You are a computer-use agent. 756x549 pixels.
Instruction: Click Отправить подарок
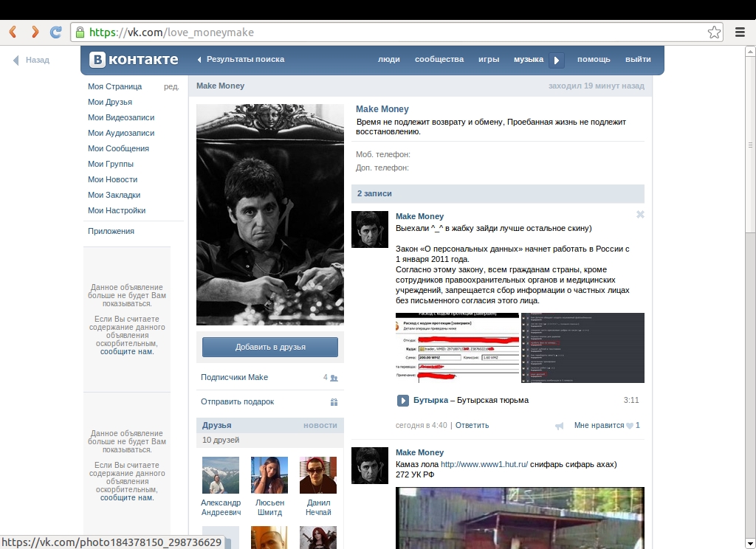[237, 401]
